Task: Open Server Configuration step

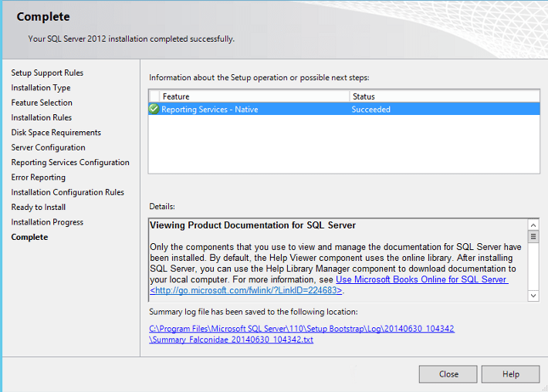Action: (x=48, y=147)
